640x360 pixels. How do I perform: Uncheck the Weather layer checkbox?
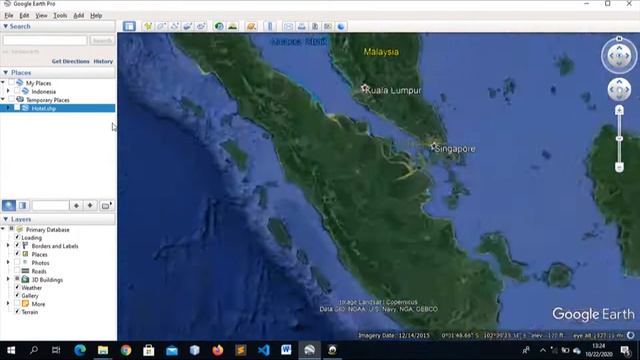pyautogui.click(x=17, y=288)
